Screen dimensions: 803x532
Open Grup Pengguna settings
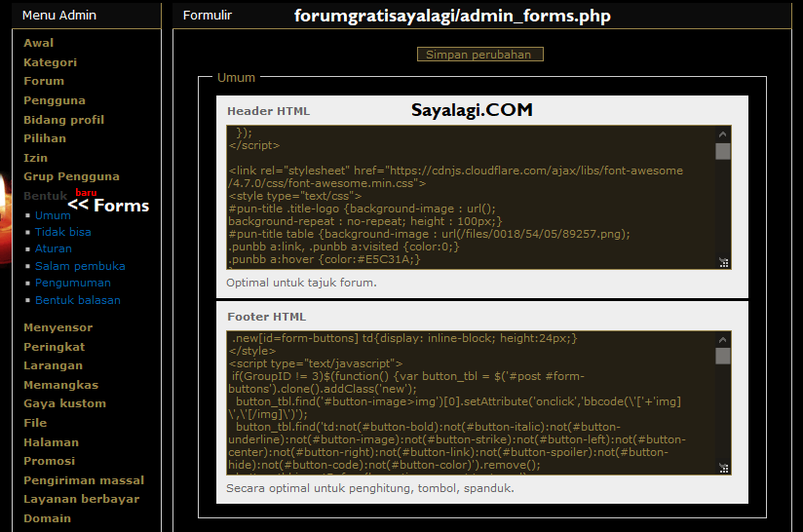click(x=71, y=176)
